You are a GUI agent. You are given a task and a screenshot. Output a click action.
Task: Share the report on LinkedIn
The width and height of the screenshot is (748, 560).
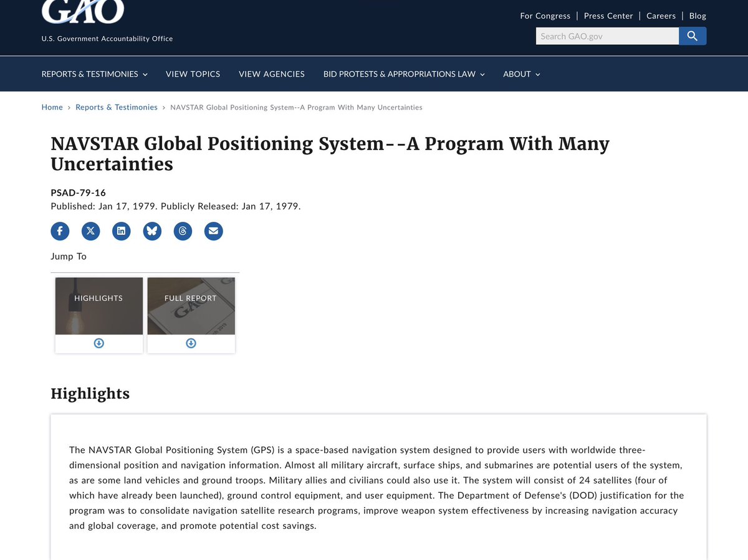pos(122,231)
